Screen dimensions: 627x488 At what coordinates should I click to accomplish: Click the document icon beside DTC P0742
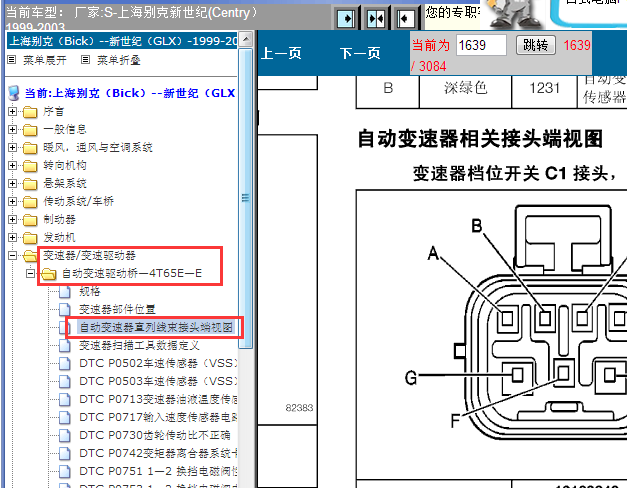[65, 453]
